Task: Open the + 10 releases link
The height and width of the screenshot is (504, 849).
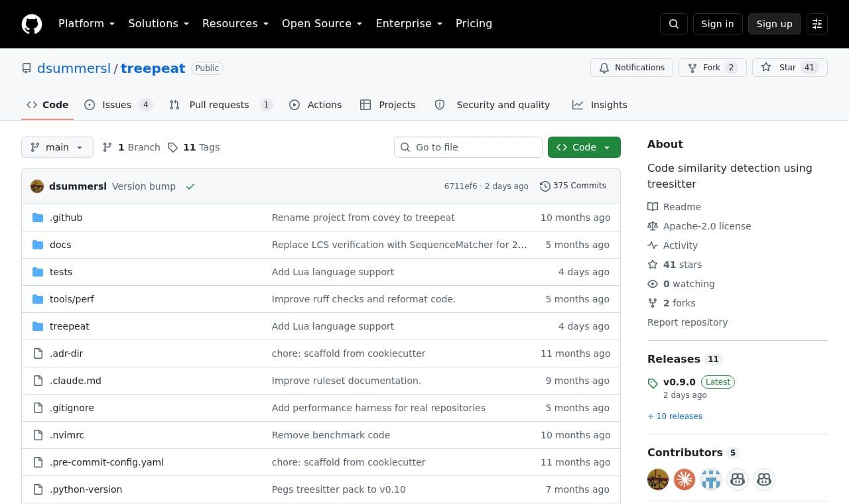Action: tap(675, 416)
